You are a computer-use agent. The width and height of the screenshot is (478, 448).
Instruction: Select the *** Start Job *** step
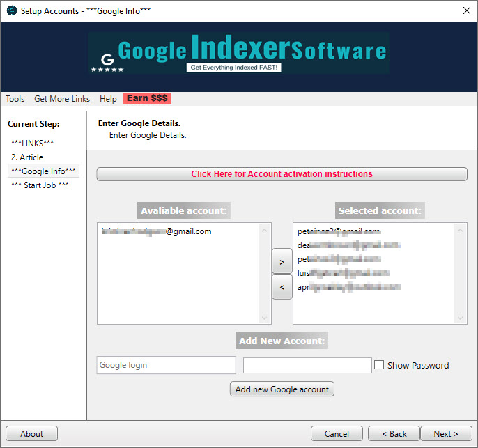click(40, 185)
